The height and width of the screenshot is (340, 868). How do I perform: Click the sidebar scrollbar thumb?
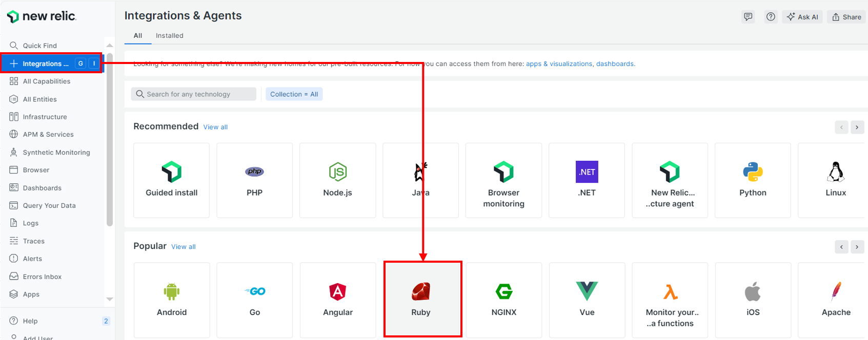point(110,139)
